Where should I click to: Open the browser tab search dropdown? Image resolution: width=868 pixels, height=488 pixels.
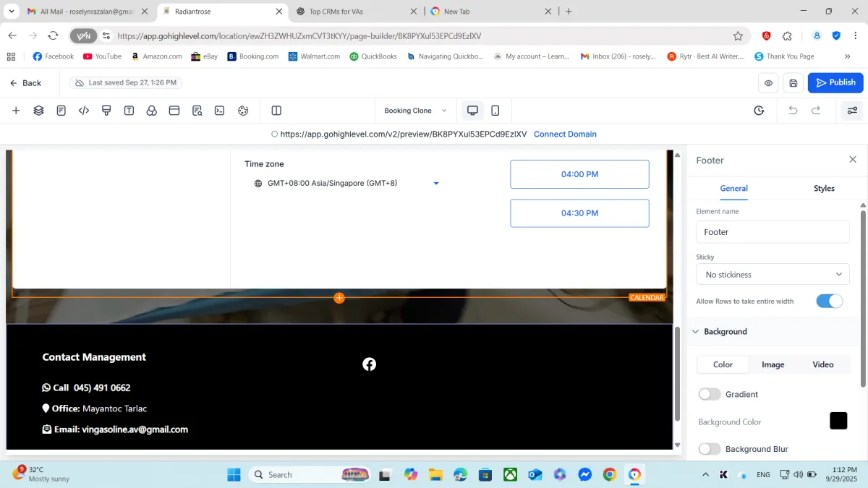pos(12,12)
